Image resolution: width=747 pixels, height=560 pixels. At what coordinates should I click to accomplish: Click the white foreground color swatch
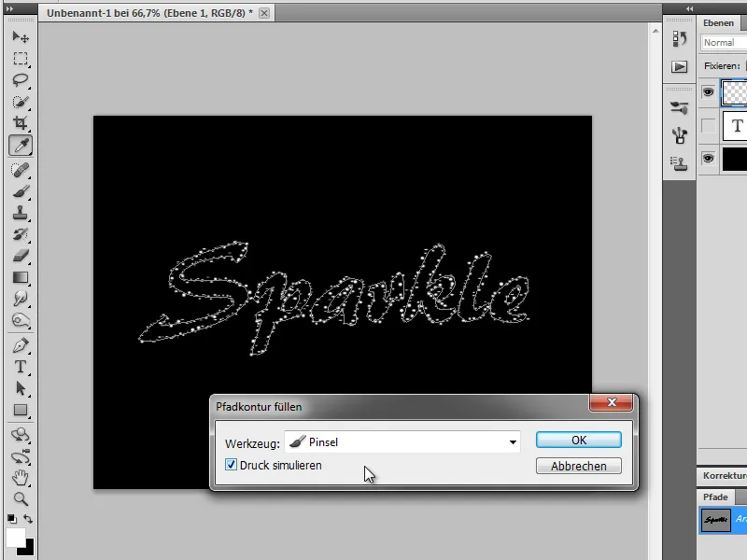tap(15, 538)
